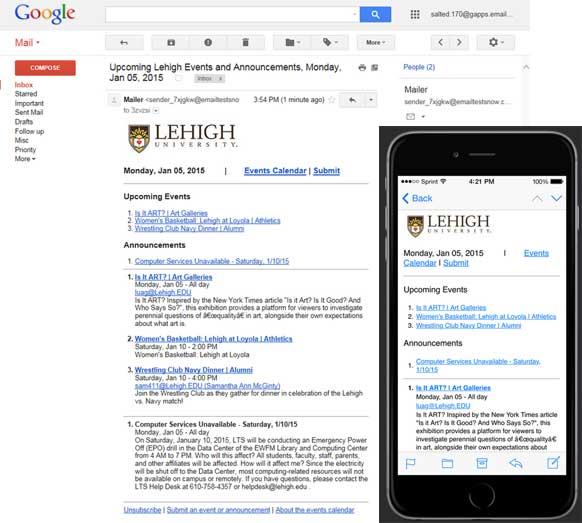Open the Labels tag dropdown
The image size is (582, 523).
tap(330, 43)
